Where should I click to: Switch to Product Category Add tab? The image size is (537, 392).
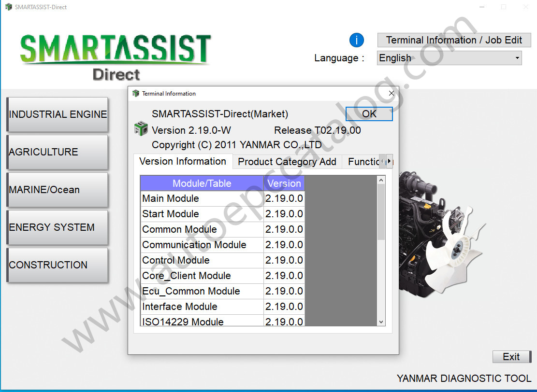click(x=287, y=162)
